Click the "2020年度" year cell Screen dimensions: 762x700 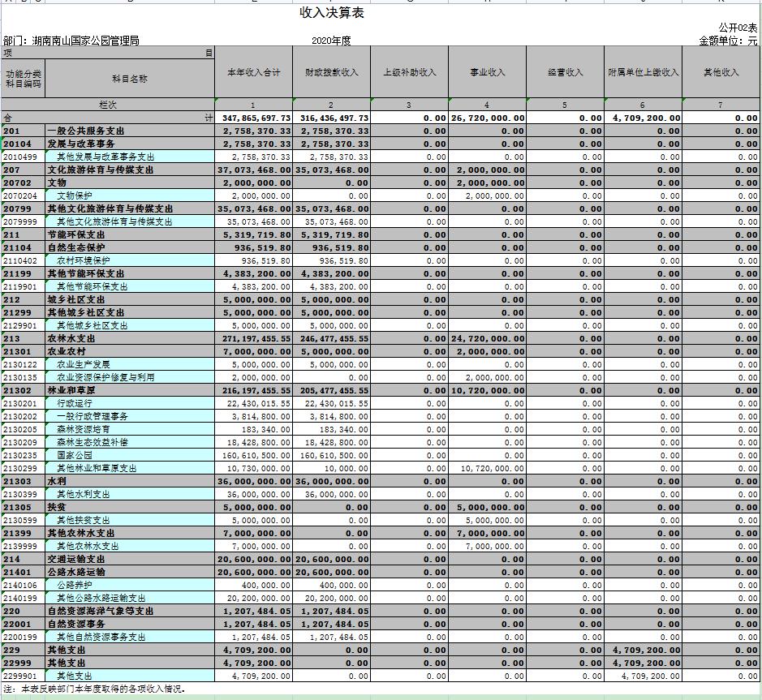331,41
